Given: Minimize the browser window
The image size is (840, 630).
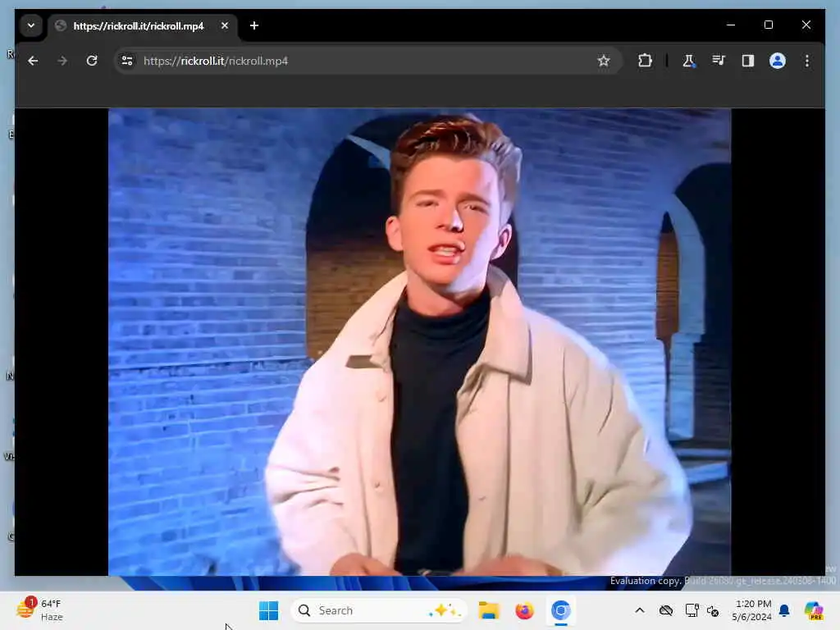Looking at the screenshot, I should click(x=731, y=25).
